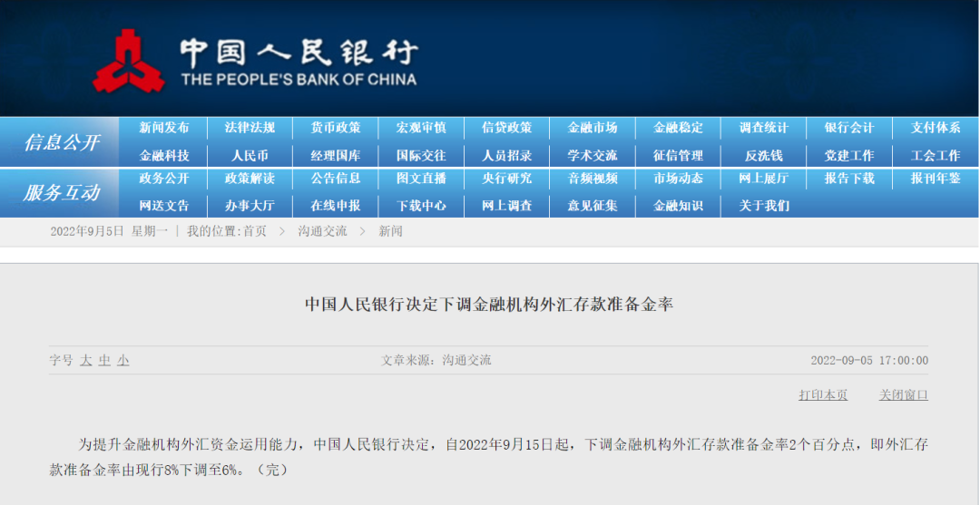Open 公告信息 page
Image resolution: width=980 pixels, height=505 pixels.
[x=336, y=179]
